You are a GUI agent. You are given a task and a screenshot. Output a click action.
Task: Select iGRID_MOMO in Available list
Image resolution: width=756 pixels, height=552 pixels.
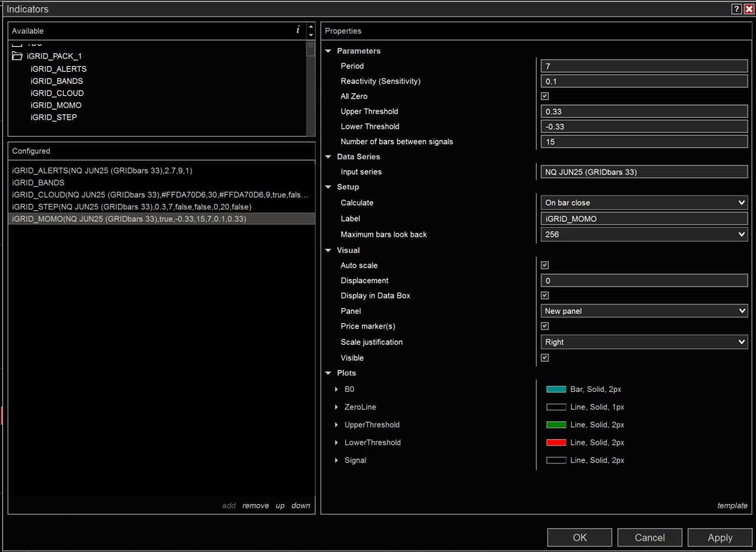tap(56, 105)
